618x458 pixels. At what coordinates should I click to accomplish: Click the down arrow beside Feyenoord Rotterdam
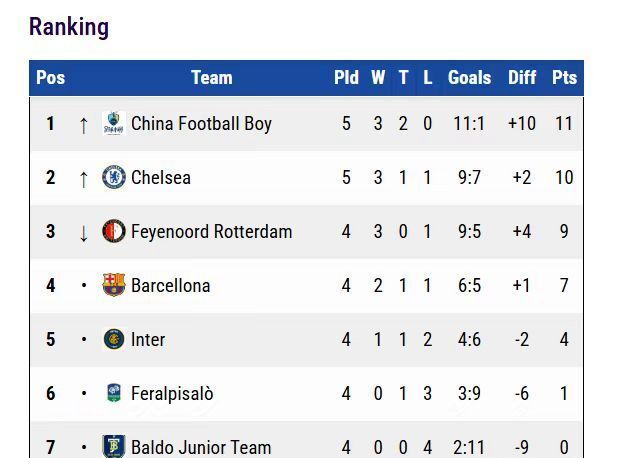pos(84,233)
